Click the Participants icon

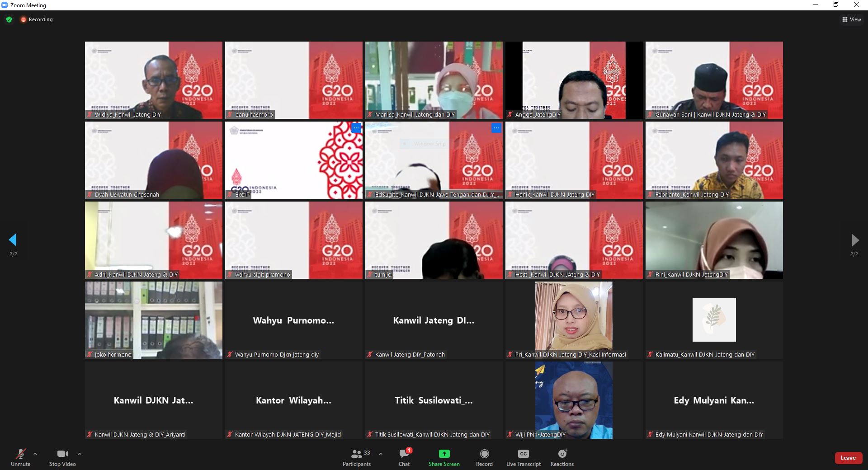(356, 454)
